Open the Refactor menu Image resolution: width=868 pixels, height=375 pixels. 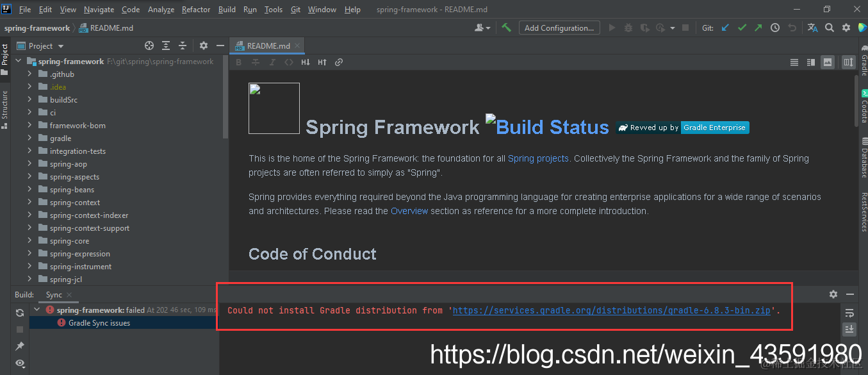(196, 10)
